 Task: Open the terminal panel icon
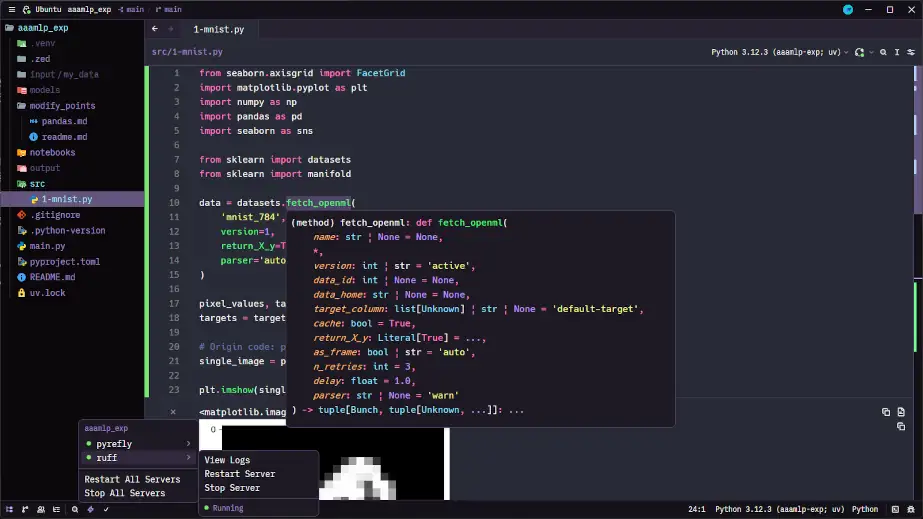coord(895,510)
